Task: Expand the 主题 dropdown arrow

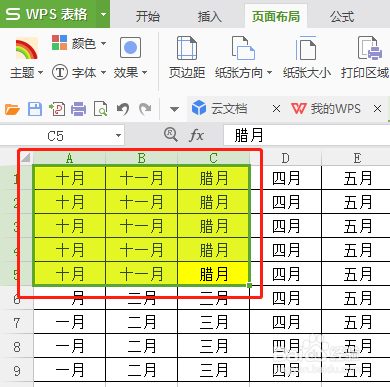Action: click(x=40, y=72)
